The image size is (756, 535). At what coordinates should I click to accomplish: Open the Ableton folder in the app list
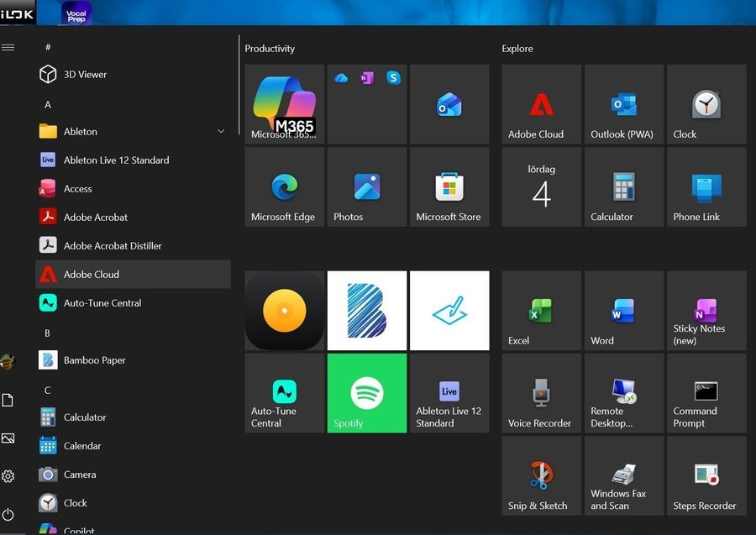pos(133,131)
